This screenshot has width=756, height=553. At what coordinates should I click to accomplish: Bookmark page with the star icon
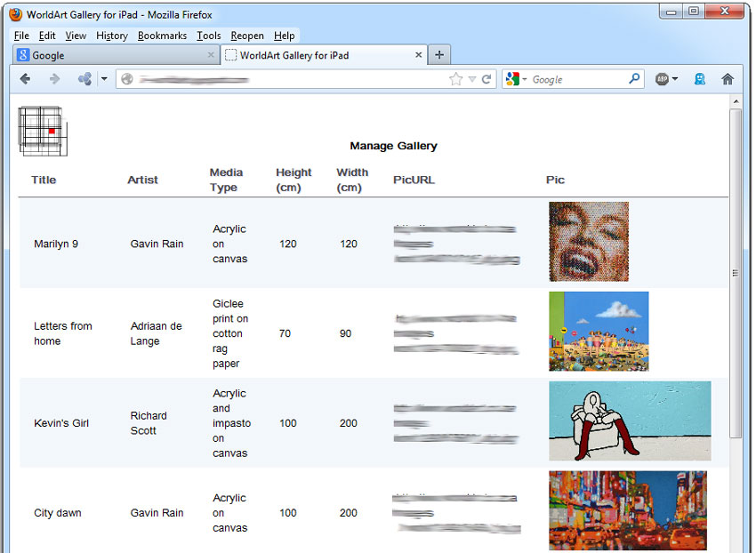coord(455,79)
